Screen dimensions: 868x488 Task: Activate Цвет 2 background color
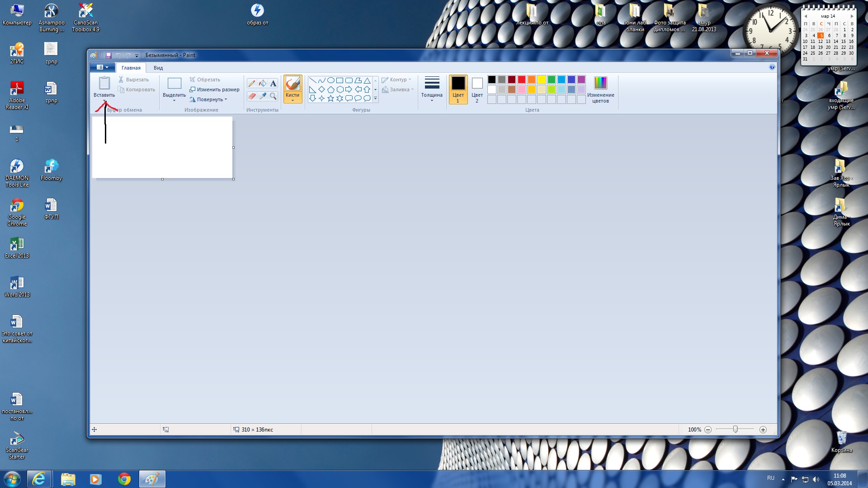477,89
